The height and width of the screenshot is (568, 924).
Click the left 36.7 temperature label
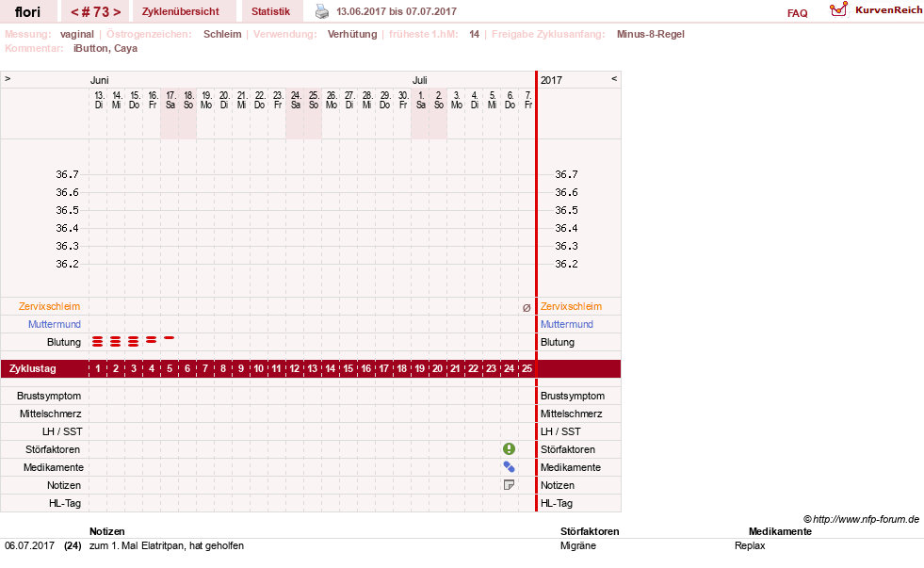tap(67, 174)
